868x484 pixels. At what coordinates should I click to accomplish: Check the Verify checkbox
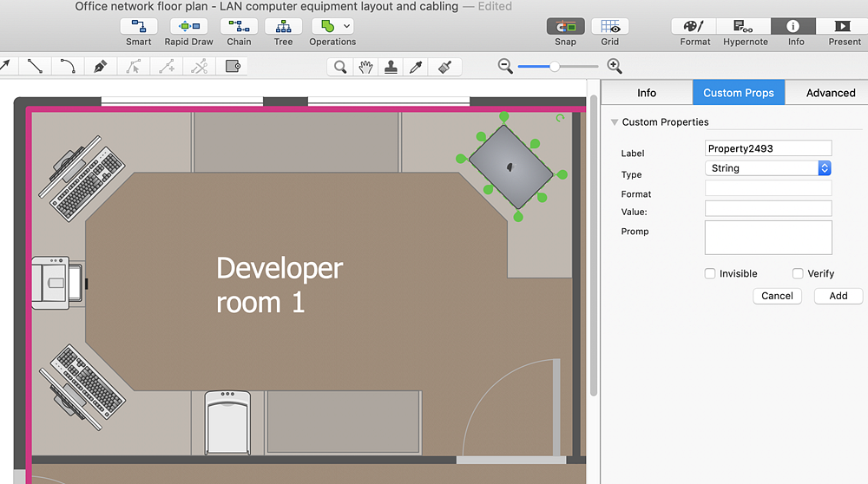click(x=798, y=273)
